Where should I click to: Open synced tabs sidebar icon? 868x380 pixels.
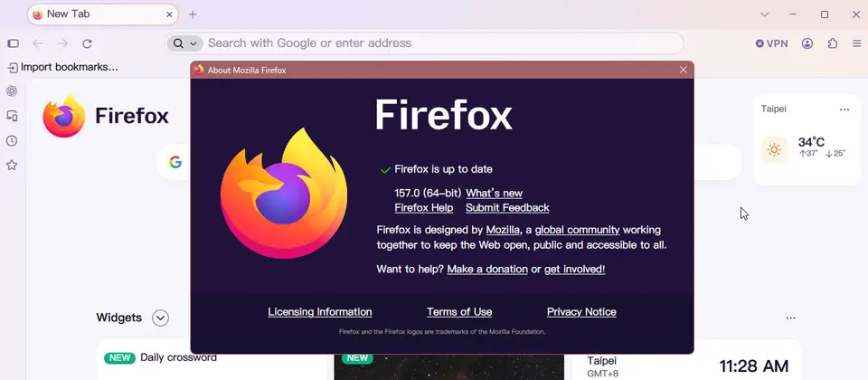click(12, 116)
